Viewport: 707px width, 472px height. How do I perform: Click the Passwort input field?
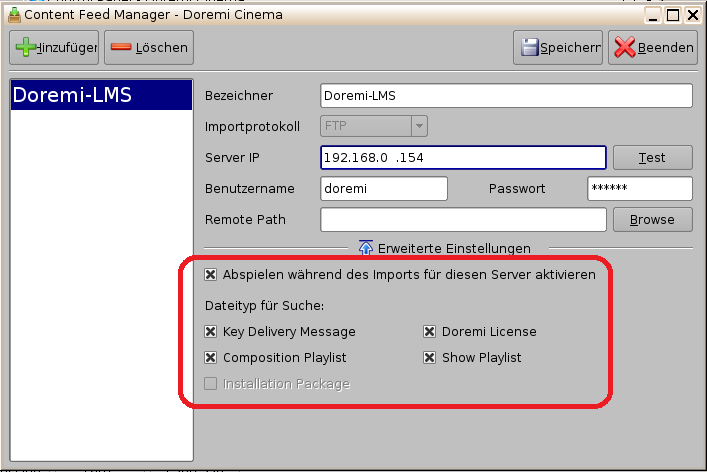[x=639, y=189]
